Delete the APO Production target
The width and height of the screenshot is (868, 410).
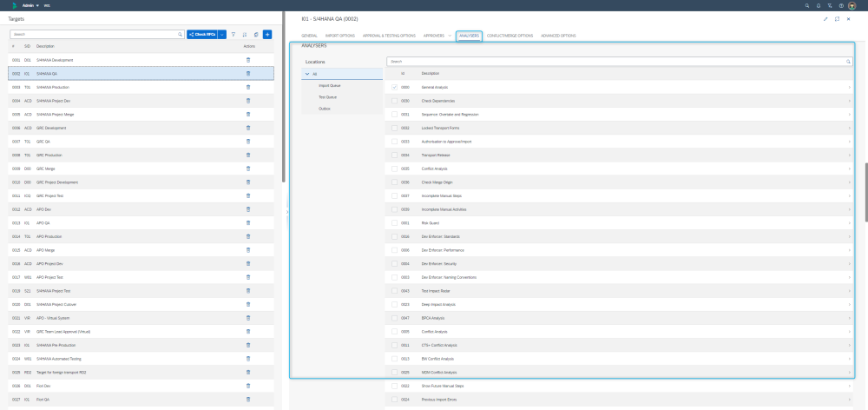(248, 236)
